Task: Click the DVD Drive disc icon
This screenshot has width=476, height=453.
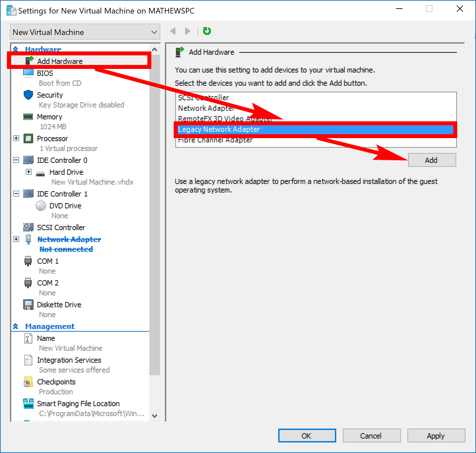Action: (41, 205)
